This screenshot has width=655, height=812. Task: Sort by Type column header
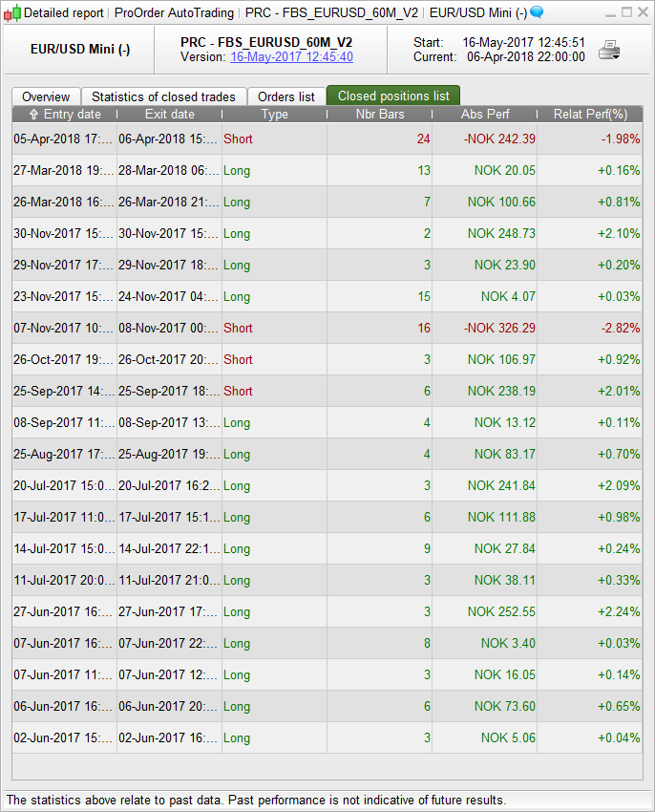pyautogui.click(x=274, y=115)
